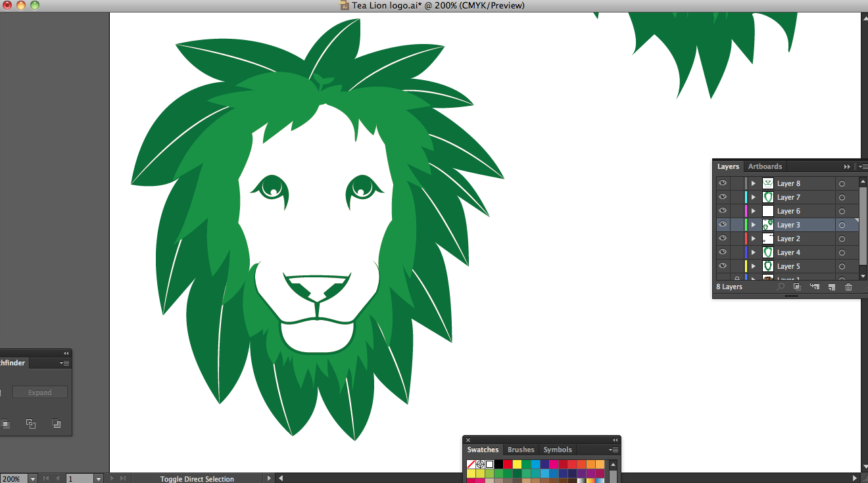Image resolution: width=868 pixels, height=483 pixels.
Task: Click the Expand button in Pathfinder
Action: point(39,392)
